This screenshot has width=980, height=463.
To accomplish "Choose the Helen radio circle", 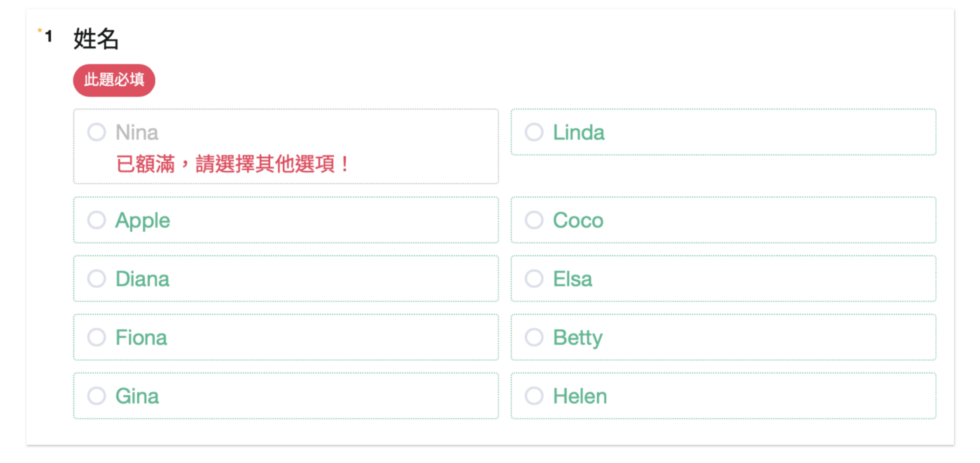I will point(534,396).
